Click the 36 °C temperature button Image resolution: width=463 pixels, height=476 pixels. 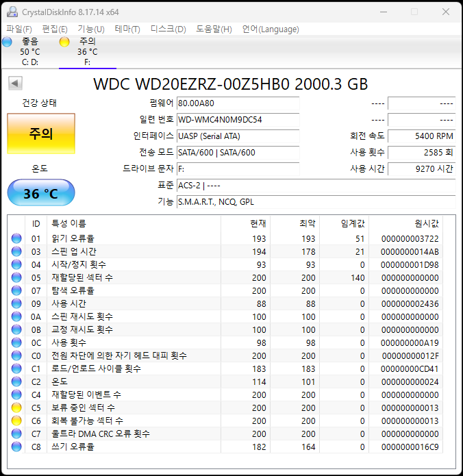(41, 192)
